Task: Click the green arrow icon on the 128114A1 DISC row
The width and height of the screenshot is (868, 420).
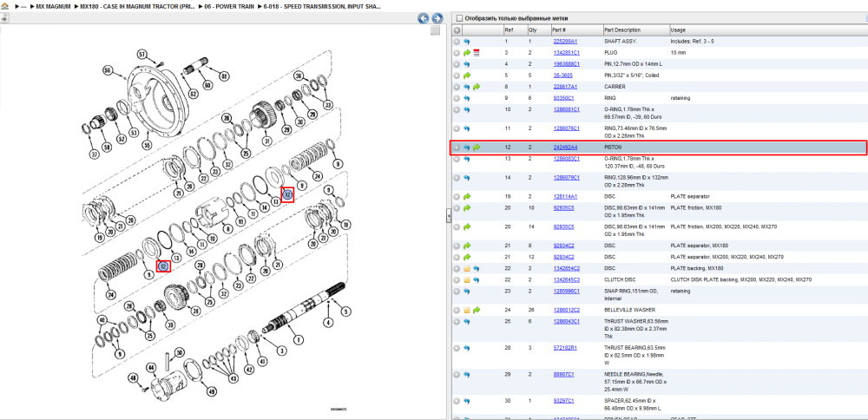Action: click(x=467, y=196)
